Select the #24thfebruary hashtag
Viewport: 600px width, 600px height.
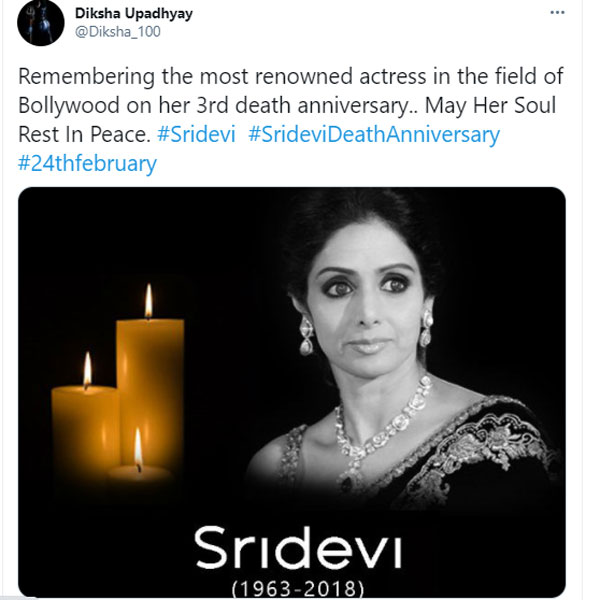pos(87,163)
